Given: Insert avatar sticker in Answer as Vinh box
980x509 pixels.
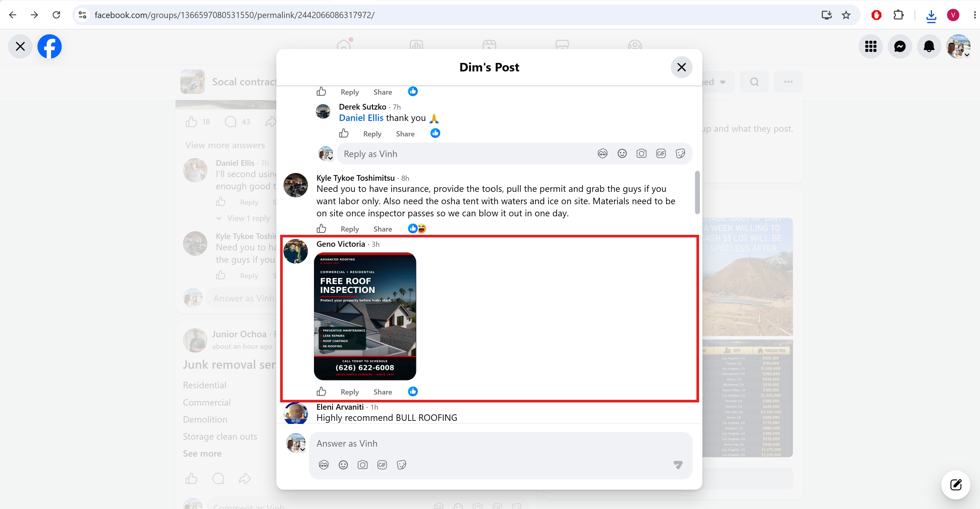Looking at the screenshot, I should (324, 465).
